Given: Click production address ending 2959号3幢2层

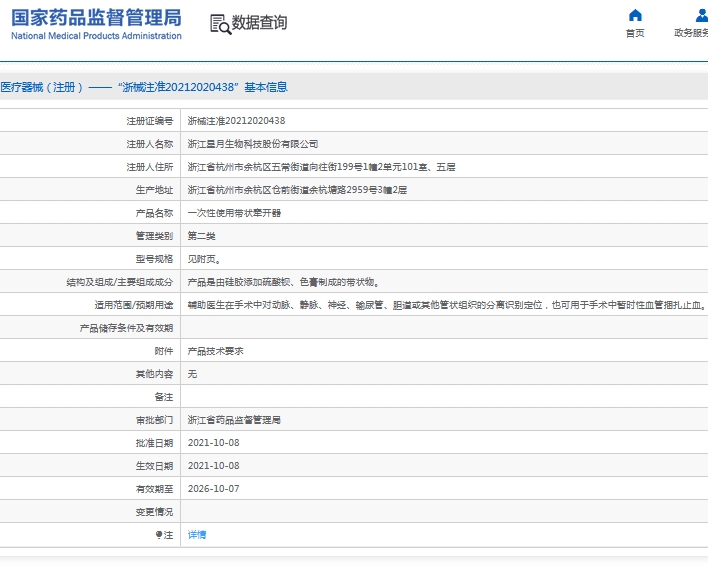Looking at the screenshot, I should [x=297, y=190].
